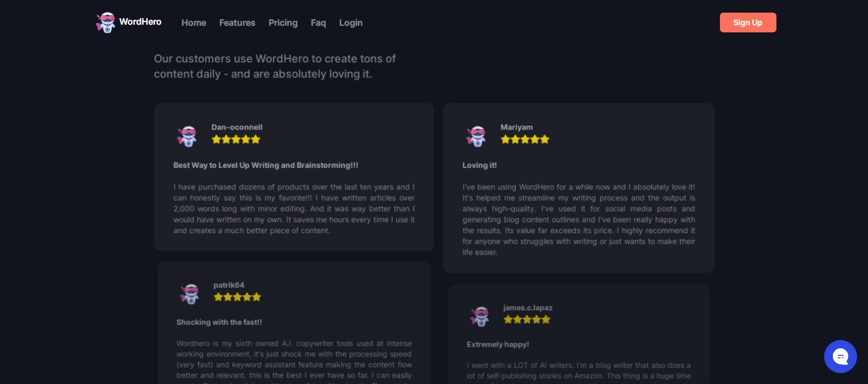Open the Faq page
Viewport: 868px width, 384px height.
(x=318, y=22)
